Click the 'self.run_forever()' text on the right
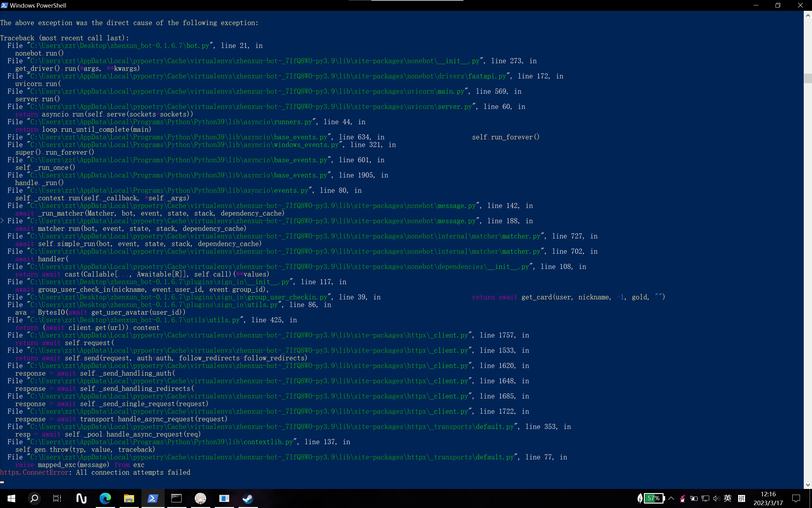The height and width of the screenshot is (508, 812). pyautogui.click(x=506, y=137)
